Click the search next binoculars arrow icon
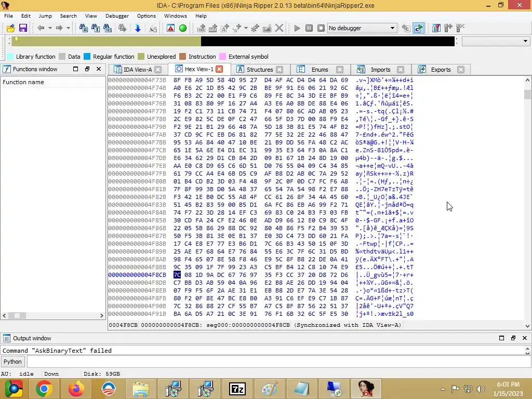This screenshot has width=532, height=399. [123, 28]
